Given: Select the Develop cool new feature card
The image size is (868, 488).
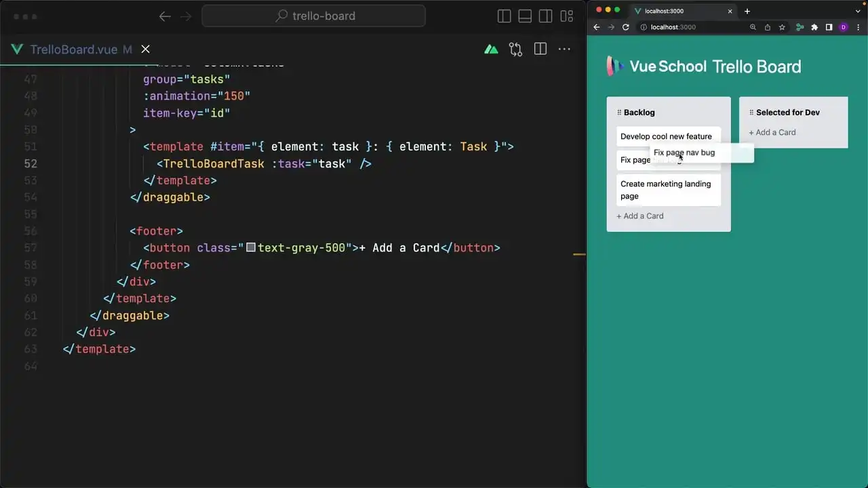Looking at the screenshot, I should (669, 136).
